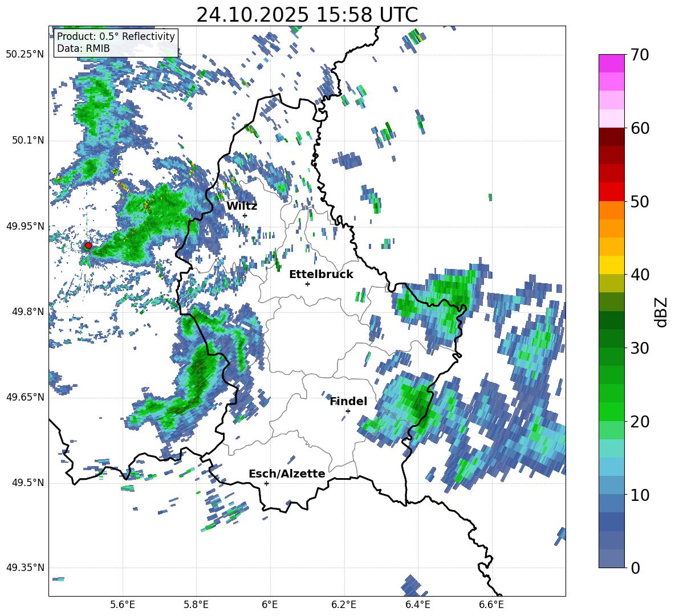The image size is (675, 616).
Task: Click the 50.1°N latitude label
Action: click(x=27, y=141)
